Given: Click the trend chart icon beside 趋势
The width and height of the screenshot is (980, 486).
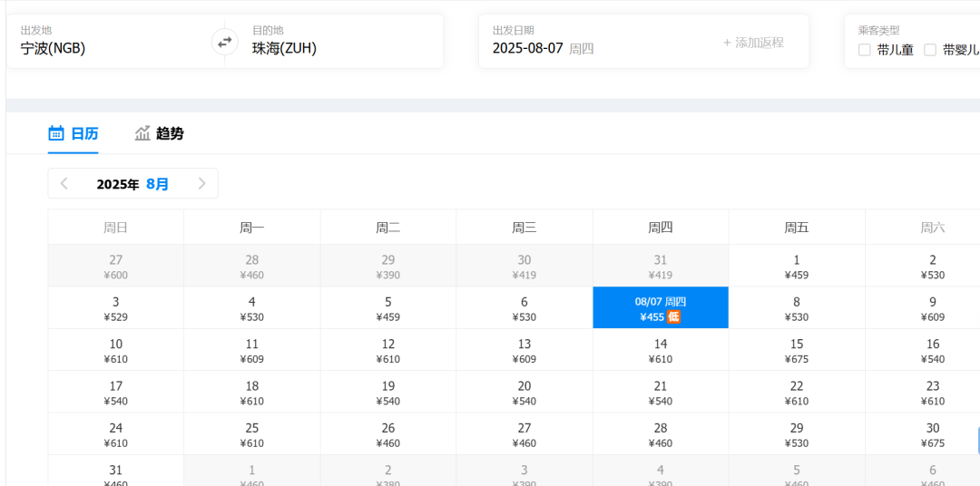Looking at the screenshot, I should (142, 133).
